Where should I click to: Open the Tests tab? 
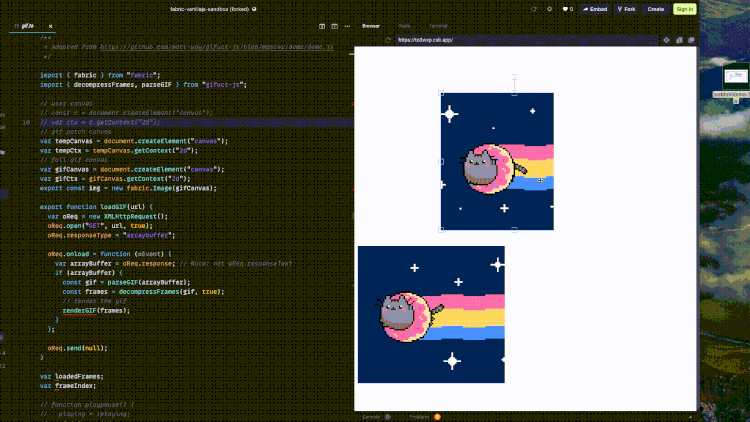click(x=404, y=25)
